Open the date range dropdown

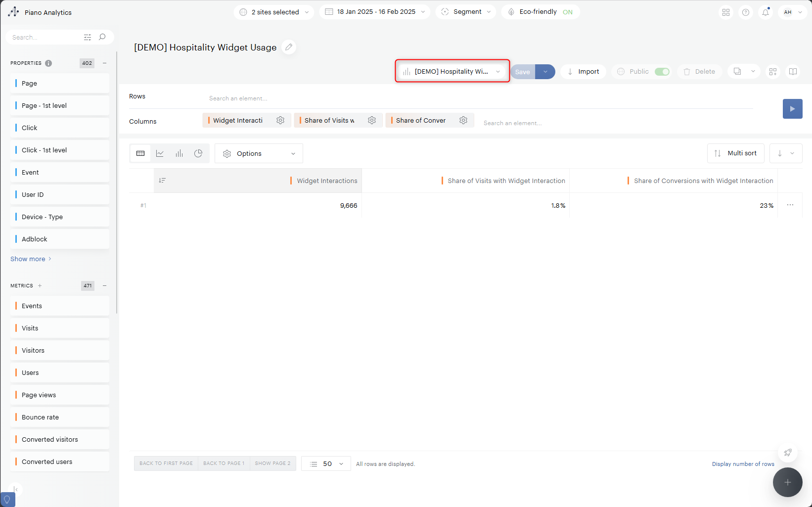(x=375, y=12)
